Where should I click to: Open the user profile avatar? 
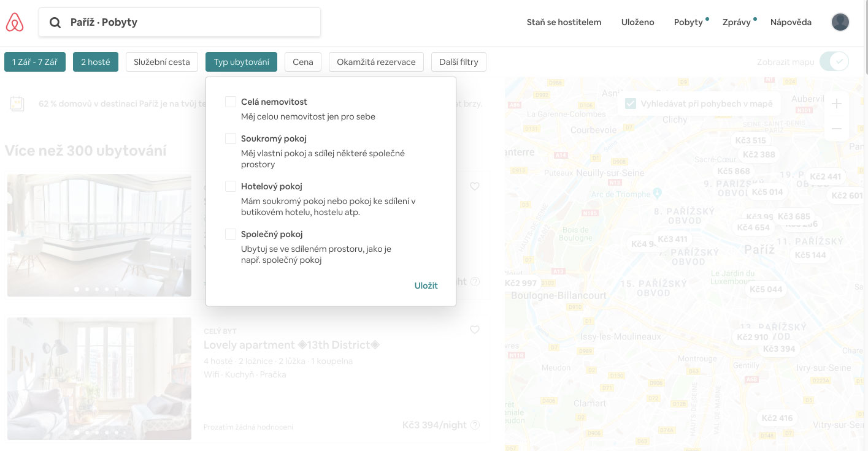(840, 22)
